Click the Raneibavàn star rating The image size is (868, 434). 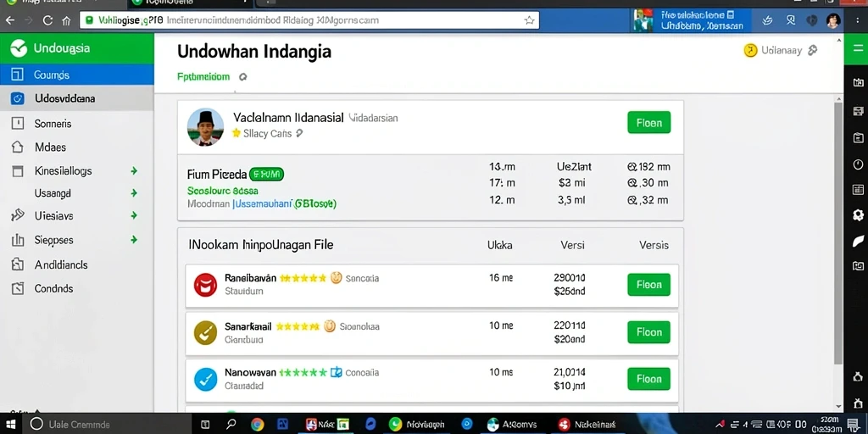303,278
